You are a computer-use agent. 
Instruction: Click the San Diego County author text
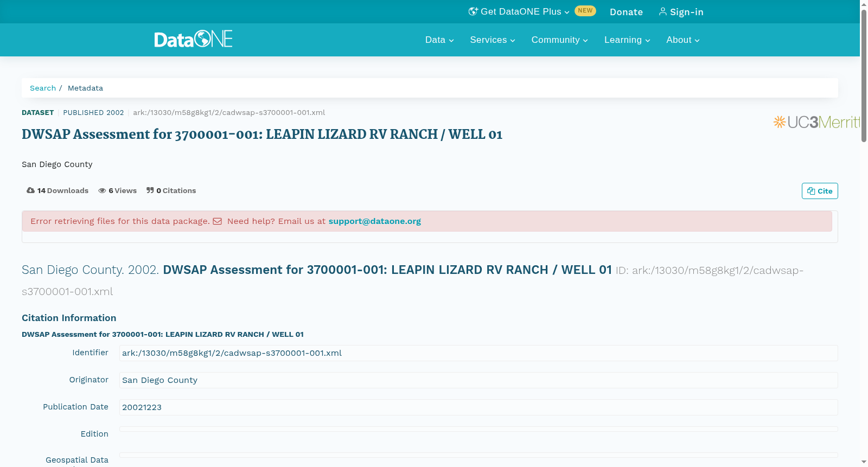pos(57,164)
